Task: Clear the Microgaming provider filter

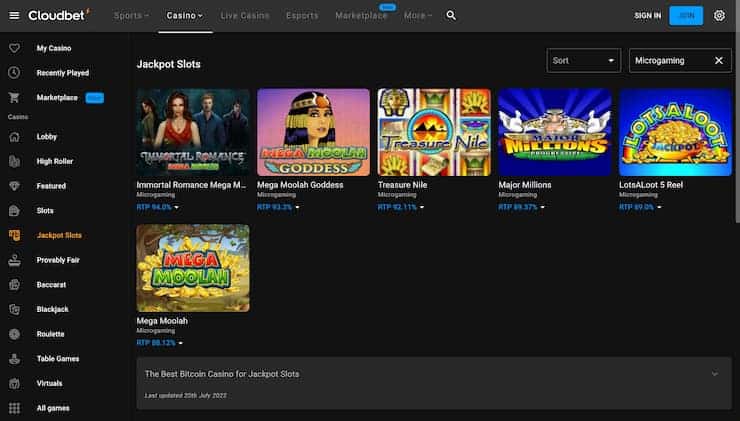Action: tap(719, 60)
